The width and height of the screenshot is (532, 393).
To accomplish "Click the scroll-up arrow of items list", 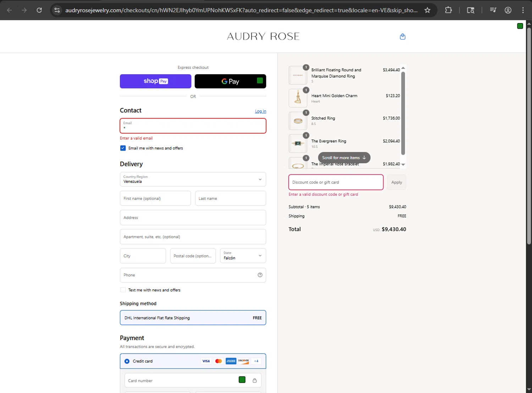I will click(403, 68).
